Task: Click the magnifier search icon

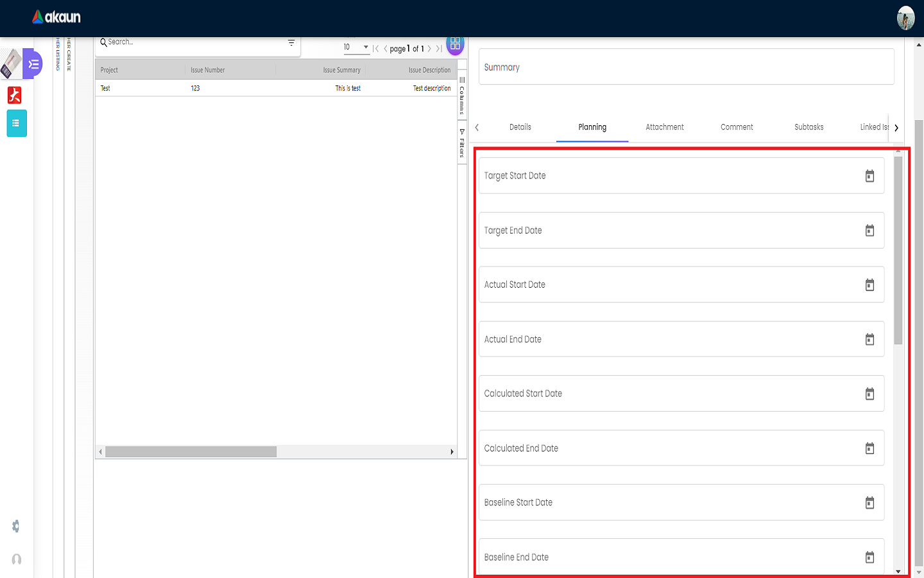Action: pyautogui.click(x=103, y=42)
